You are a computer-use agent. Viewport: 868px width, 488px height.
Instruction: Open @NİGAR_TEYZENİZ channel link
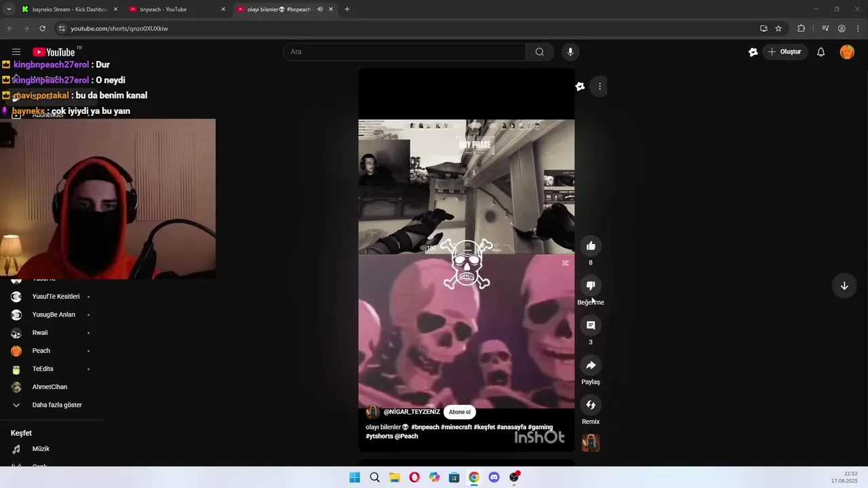412,412
